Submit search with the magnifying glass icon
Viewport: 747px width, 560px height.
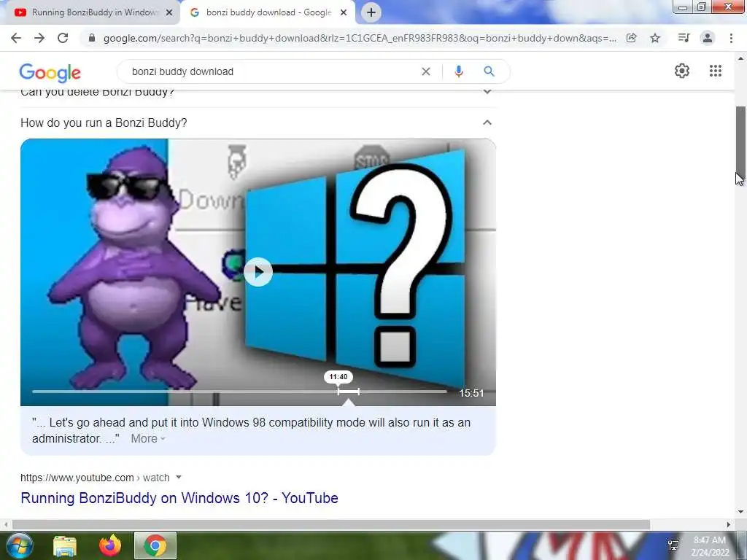(x=489, y=71)
